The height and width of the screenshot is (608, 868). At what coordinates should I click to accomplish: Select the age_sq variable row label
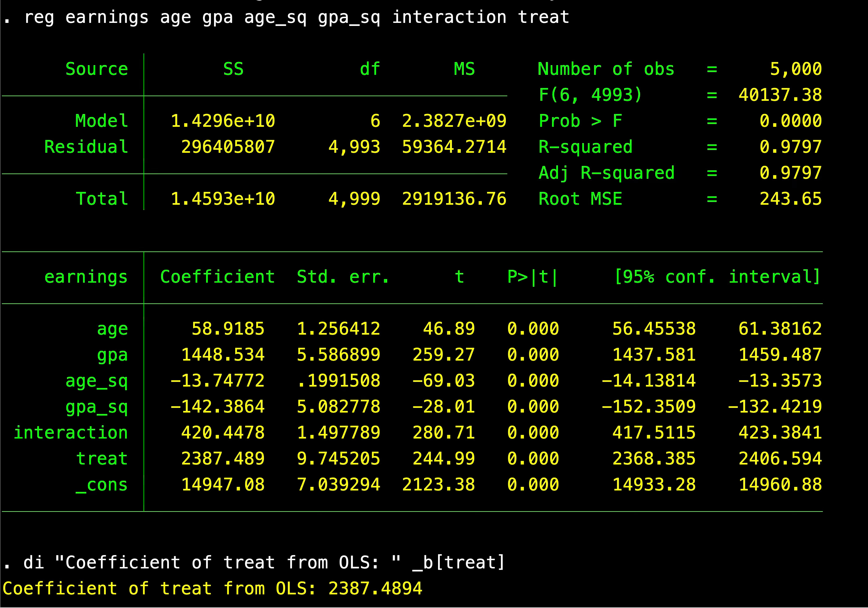click(97, 381)
